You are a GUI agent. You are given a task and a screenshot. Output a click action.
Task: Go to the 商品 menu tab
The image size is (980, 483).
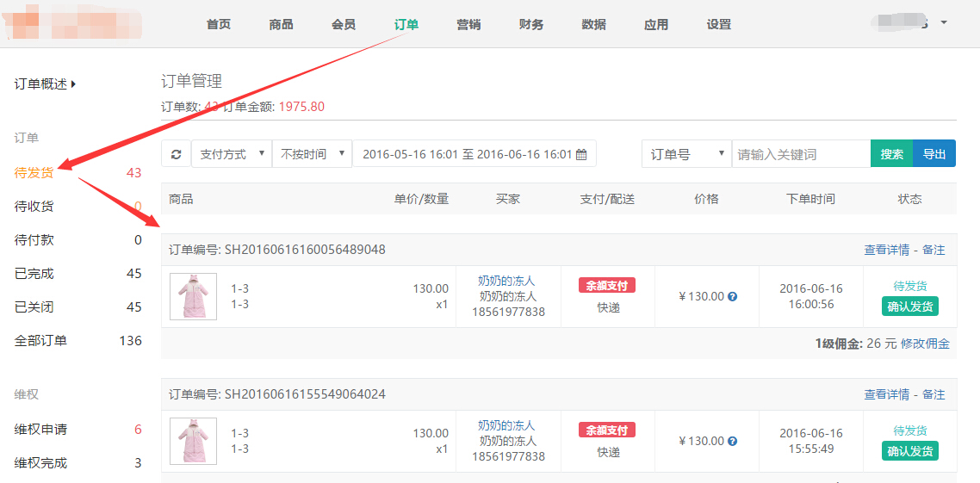coord(281,24)
